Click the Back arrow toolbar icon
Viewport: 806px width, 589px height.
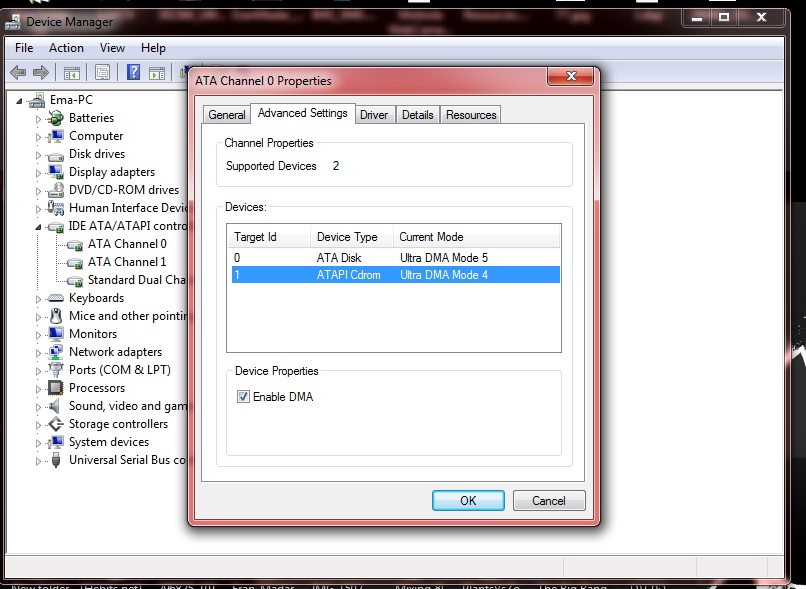tap(18, 72)
